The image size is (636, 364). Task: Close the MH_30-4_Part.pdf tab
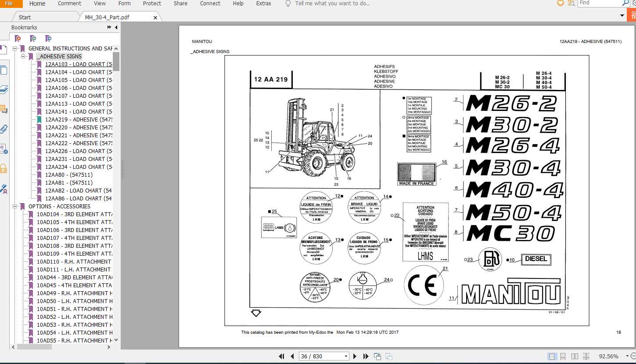pyautogui.click(x=155, y=18)
